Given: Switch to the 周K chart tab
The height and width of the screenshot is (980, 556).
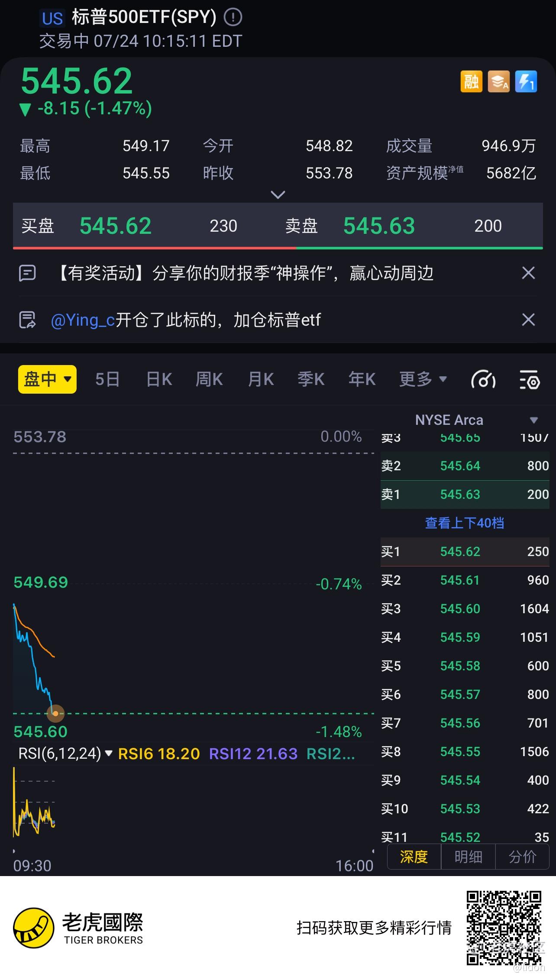Looking at the screenshot, I should click(x=209, y=379).
